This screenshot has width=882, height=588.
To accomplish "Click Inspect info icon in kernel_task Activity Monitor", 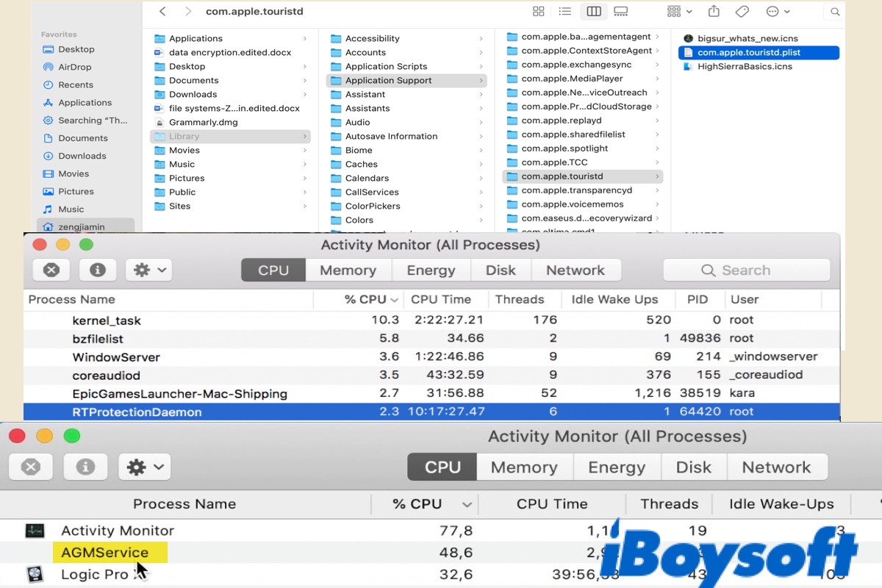I will click(x=98, y=270).
